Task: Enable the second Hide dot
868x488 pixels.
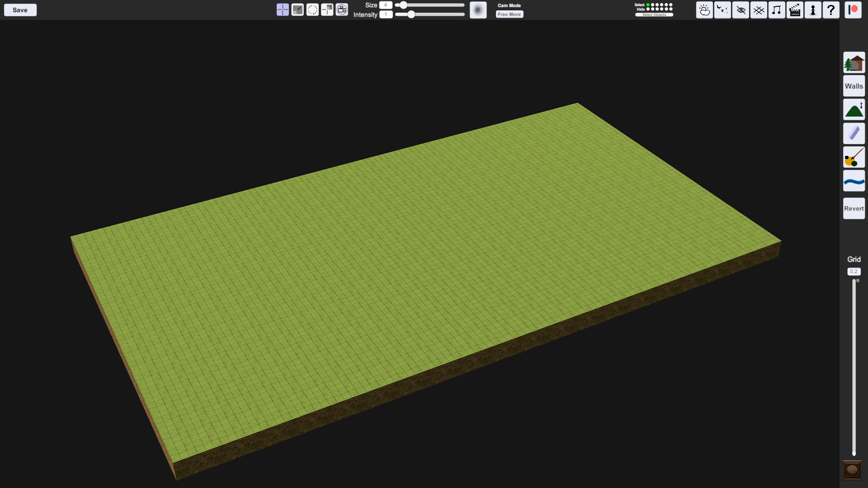Action: (x=653, y=9)
